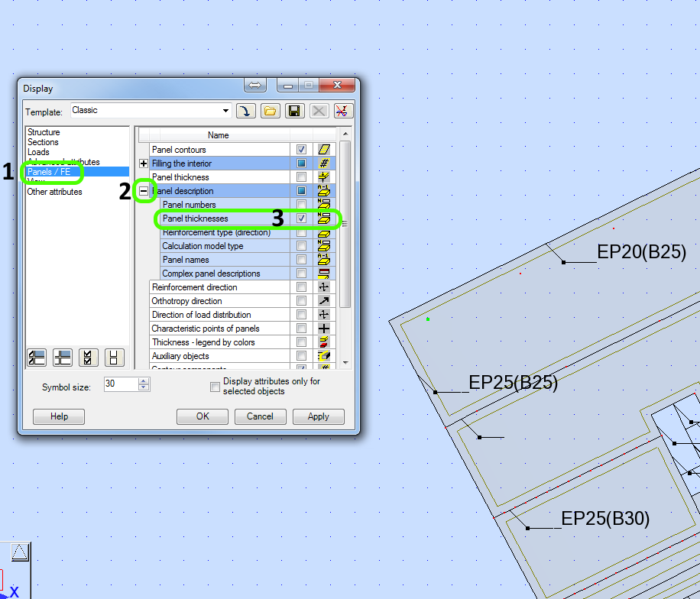Open Help from the dialog
This screenshot has width=700, height=599.
(58, 416)
